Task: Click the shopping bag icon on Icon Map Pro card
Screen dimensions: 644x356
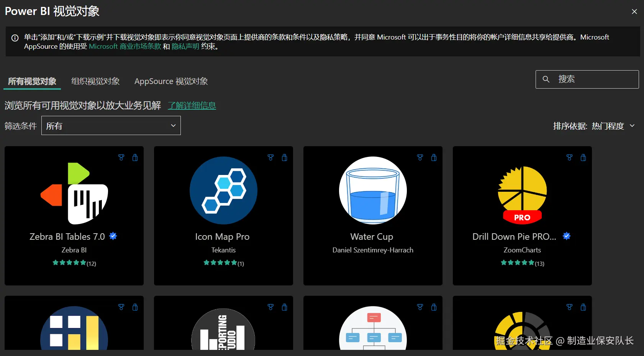Action: pos(285,158)
